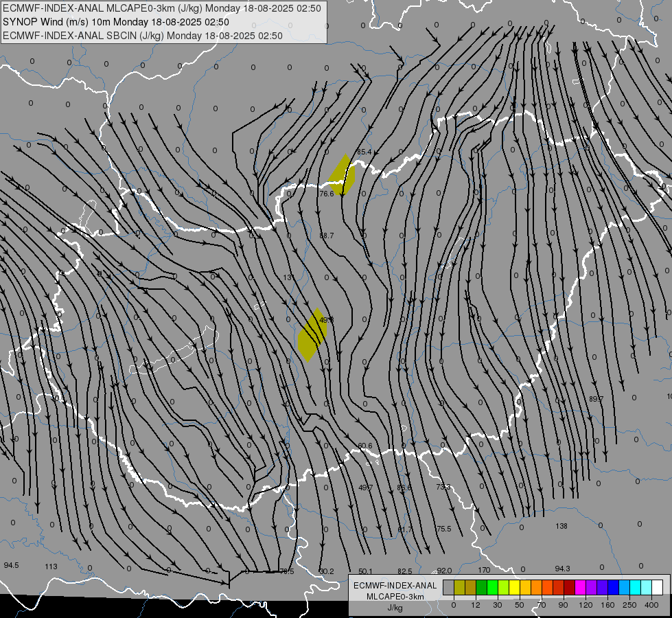
Task: Select the 94.3 map value
Action: 562,569
